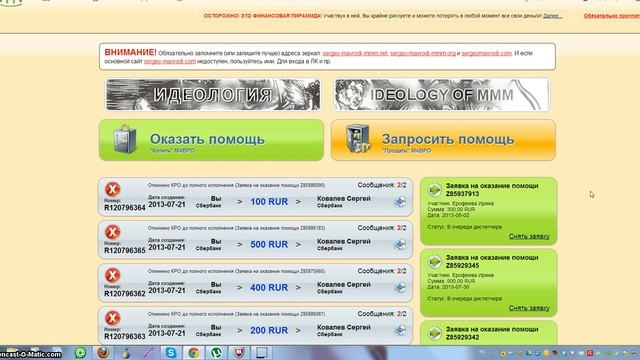The image size is (640, 360).
Task: Open sergeymavrodi.com mirror link
Action: (x=487, y=53)
